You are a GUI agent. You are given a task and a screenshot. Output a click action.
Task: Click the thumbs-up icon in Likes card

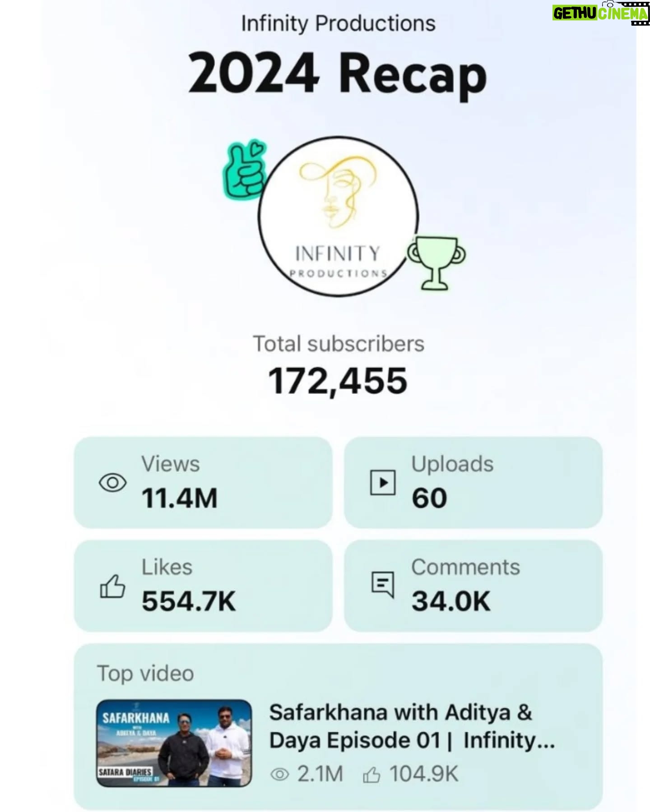tap(112, 586)
